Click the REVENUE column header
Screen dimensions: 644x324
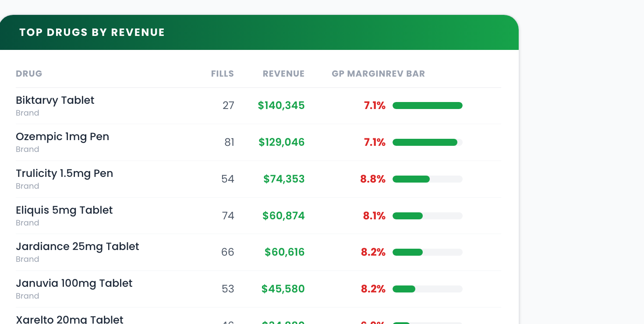pyautogui.click(x=283, y=74)
